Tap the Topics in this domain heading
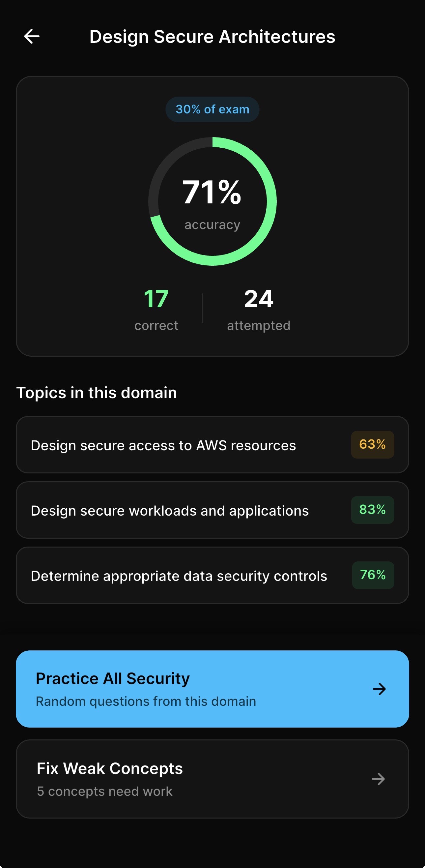This screenshot has width=425, height=868. click(x=97, y=392)
